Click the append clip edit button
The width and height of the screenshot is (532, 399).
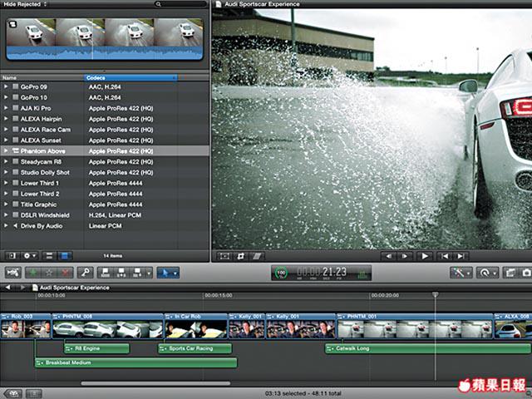click(x=137, y=273)
